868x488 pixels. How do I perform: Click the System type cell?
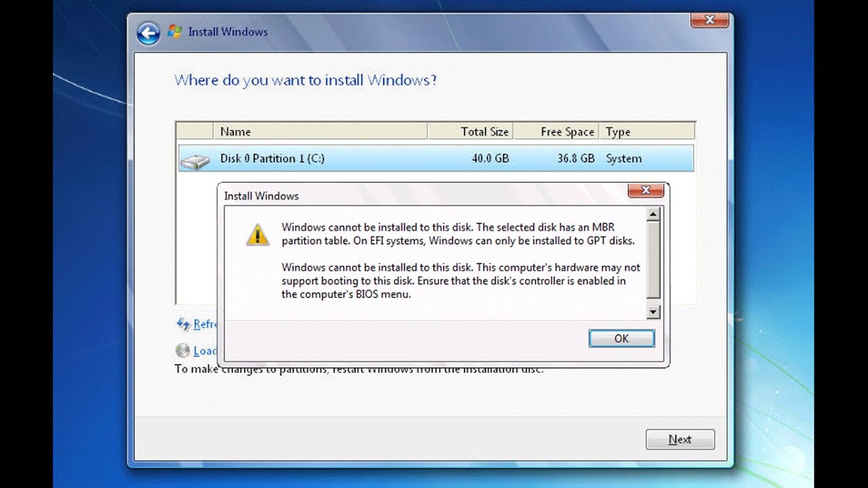pyautogui.click(x=624, y=159)
